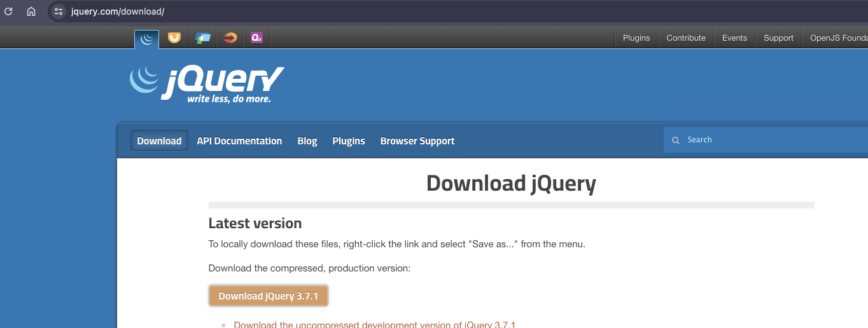Select the Download navigation tab
This screenshot has height=328, width=868.
[159, 141]
